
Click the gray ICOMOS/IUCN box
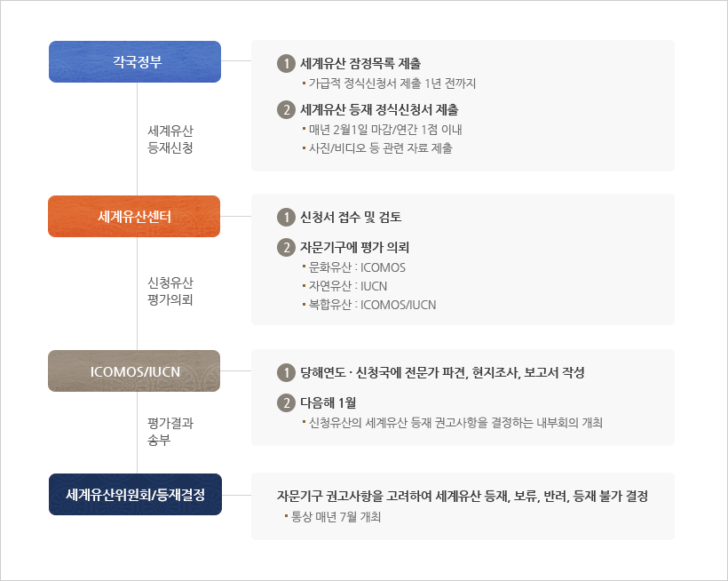(x=135, y=370)
